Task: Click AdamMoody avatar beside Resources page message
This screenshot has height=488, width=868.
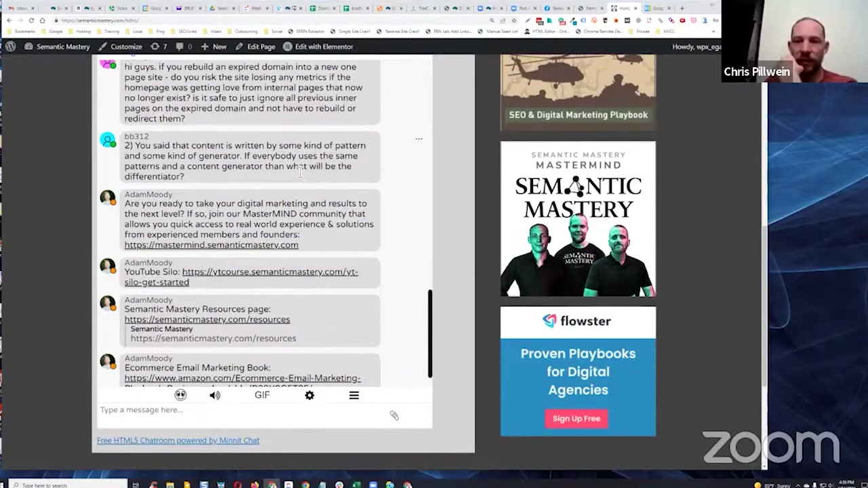Action: 108,303
